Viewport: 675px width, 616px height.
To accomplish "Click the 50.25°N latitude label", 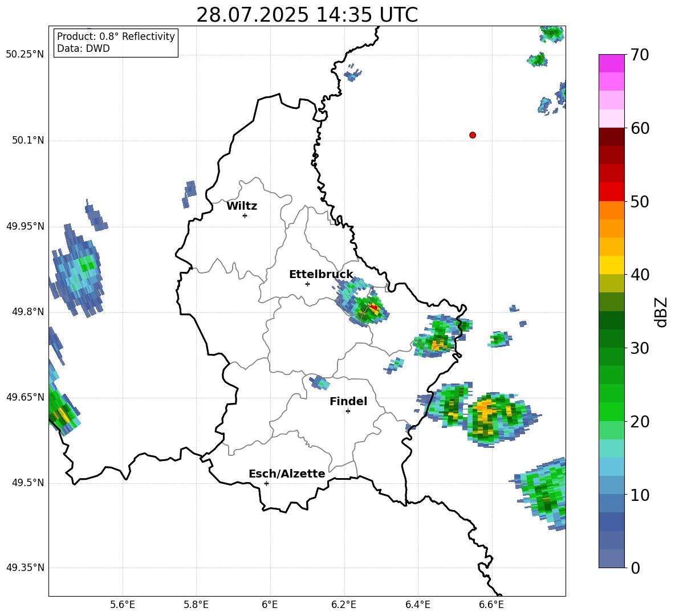I will (x=25, y=55).
